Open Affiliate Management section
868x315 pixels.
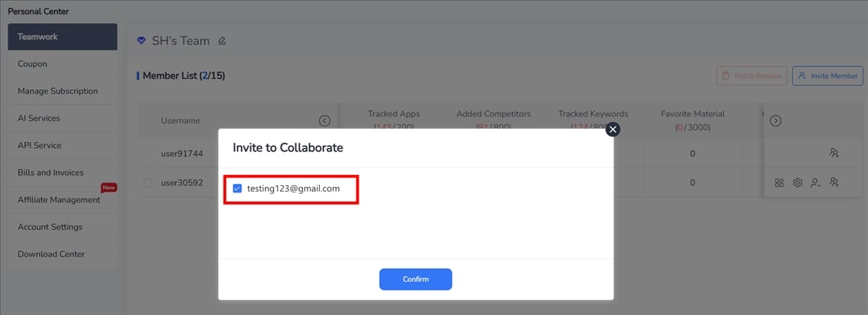click(x=62, y=200)
